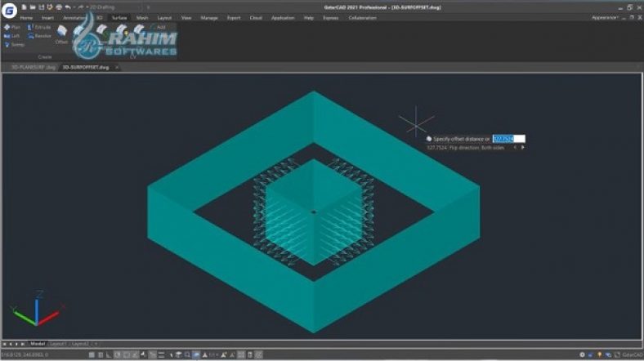Toggle ortho mode in status bar

pyautogui.click(x=109, y=354)
